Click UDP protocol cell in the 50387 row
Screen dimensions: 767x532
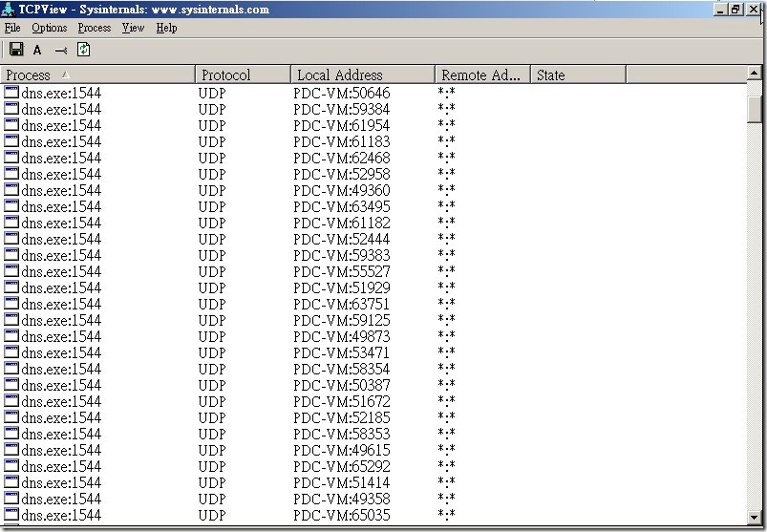[x=212, y=385]
